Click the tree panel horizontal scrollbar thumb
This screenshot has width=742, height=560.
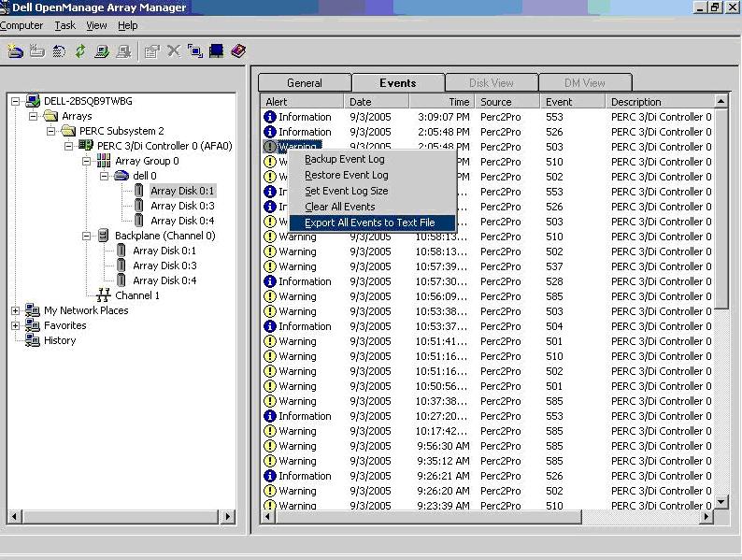(121, 516)
